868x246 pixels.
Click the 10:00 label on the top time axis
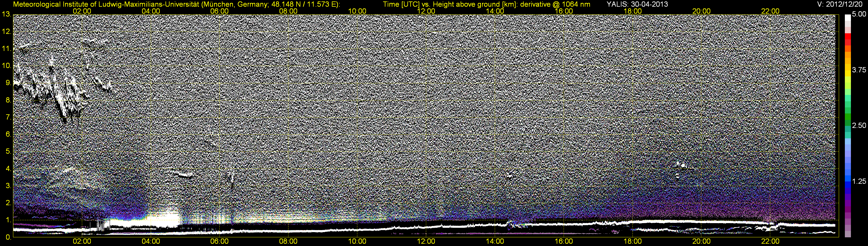coord(357,11)
